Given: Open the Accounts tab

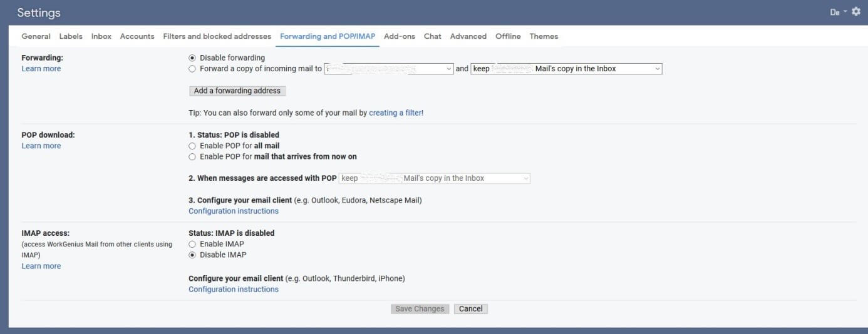Looking at the screenshot, I should point(137,36).
